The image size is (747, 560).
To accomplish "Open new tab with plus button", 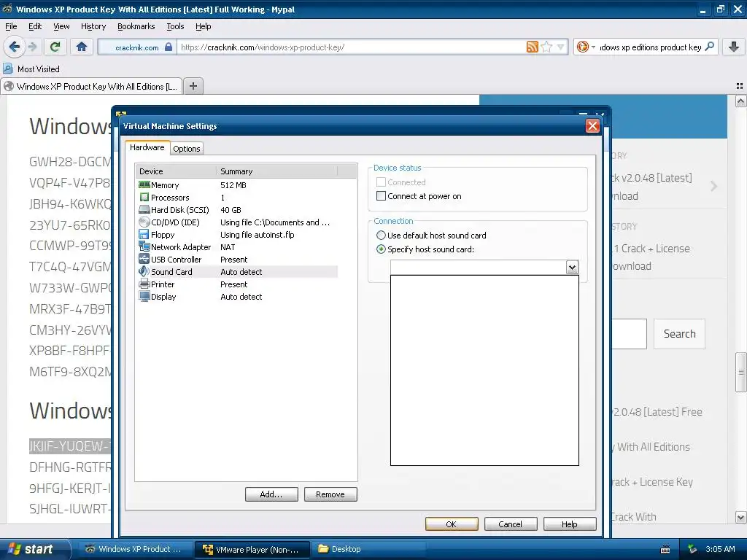I will tap(193, 86).
